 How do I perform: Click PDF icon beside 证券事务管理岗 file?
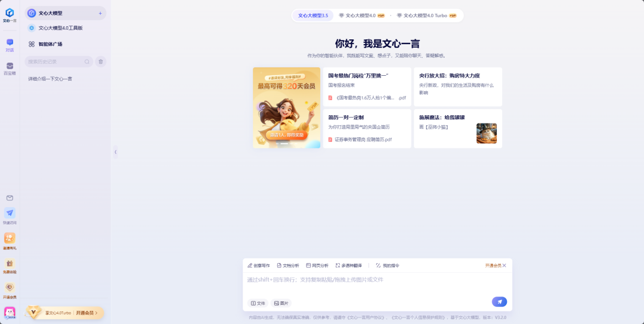[330, 140]
